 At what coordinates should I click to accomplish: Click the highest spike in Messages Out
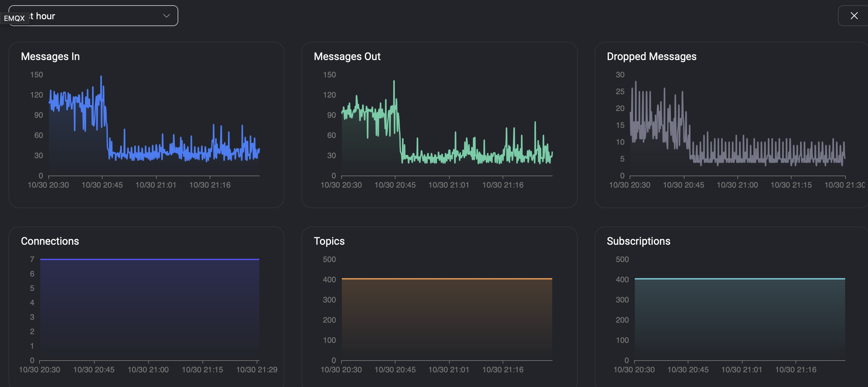point(394,82)
